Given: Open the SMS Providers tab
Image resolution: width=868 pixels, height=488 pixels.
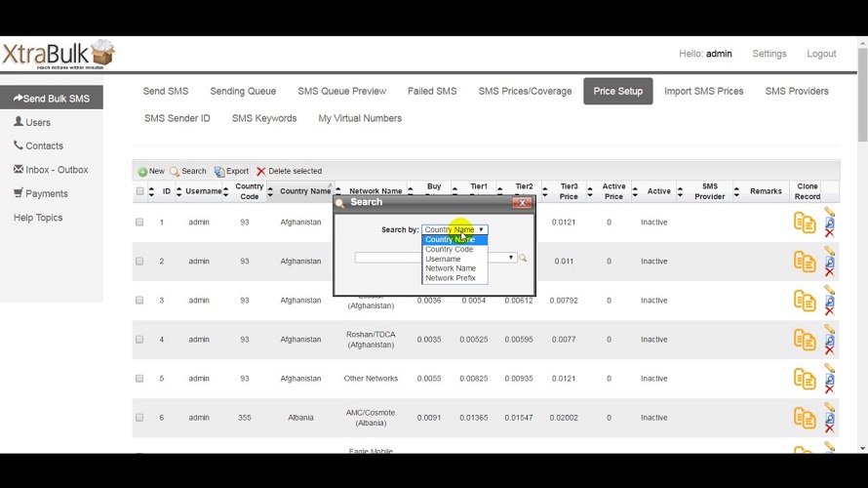Looking at the screenshot, I should point(797,91).
